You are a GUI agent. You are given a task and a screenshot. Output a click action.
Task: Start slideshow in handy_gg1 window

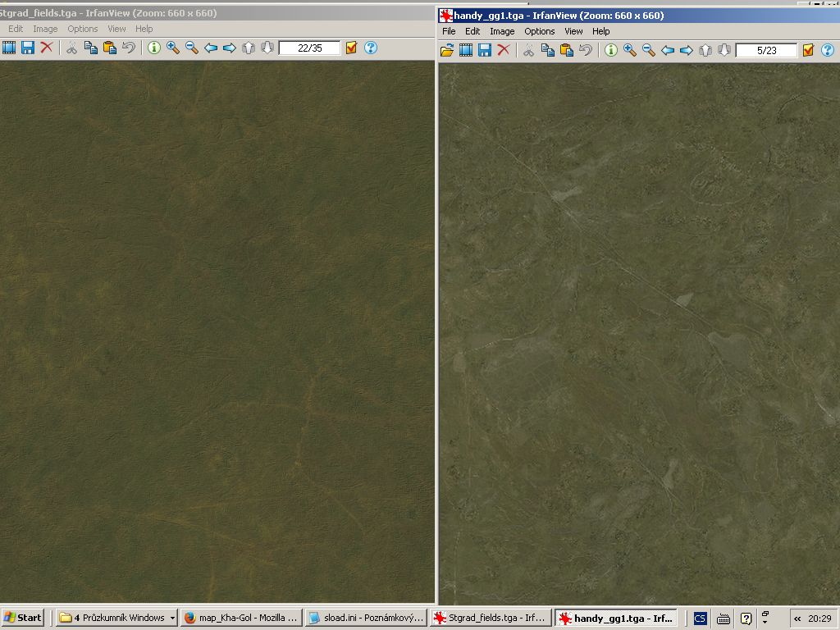[466, 50]
